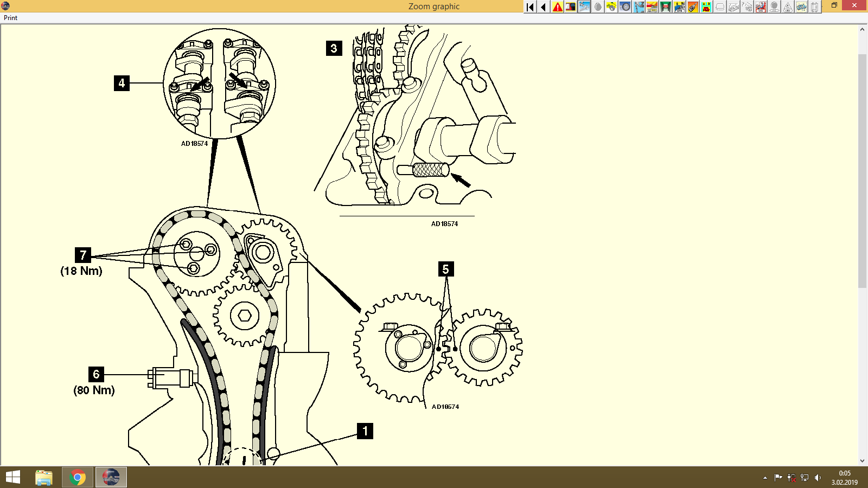Click the green vehicle lift toolbar icon

click(x=665, y=7)
